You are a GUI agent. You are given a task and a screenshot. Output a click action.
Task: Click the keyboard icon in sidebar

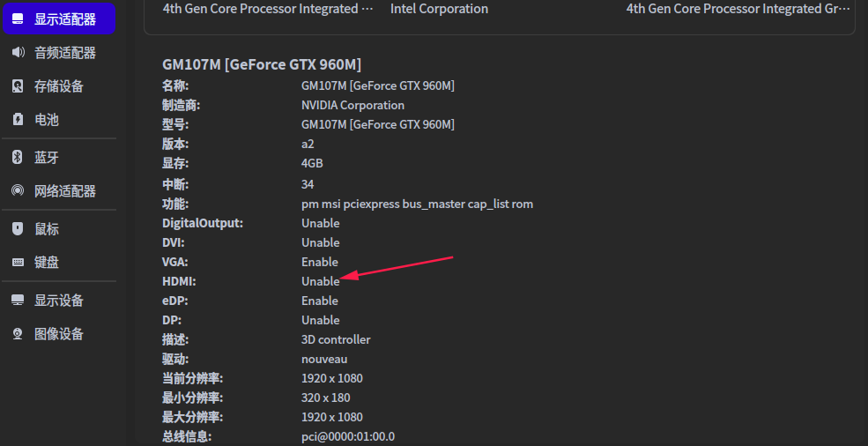(18, 263)
